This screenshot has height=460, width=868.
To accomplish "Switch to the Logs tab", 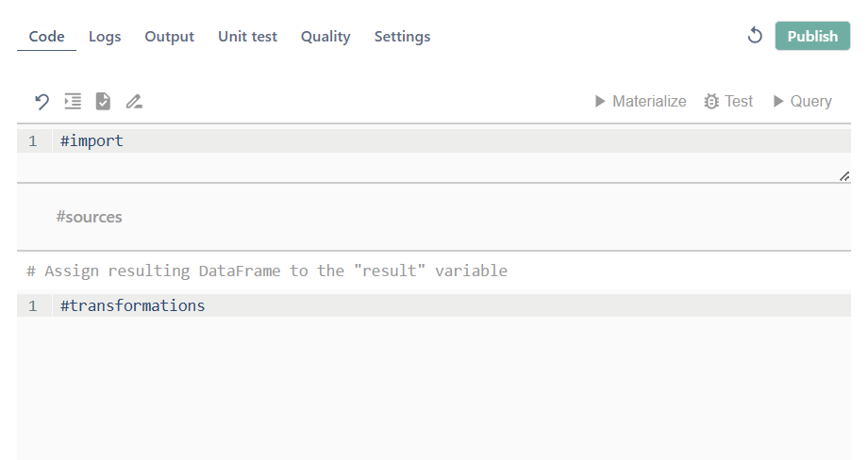I will 105,37.
